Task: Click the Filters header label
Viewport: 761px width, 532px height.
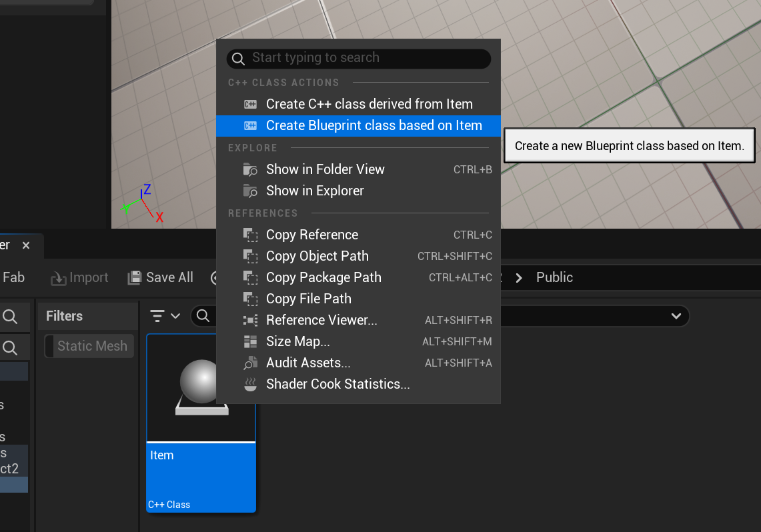Action: click(x=64, y=316)
